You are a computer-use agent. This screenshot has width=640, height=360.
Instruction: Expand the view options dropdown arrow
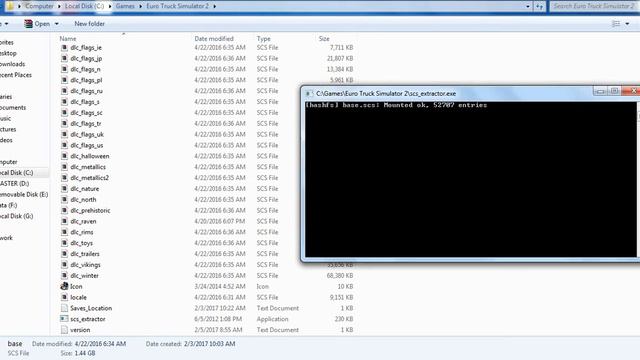(x=627, y=24)
